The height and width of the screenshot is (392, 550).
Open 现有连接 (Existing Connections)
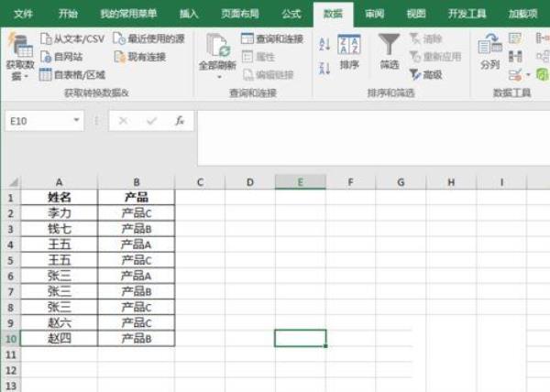(140, 57)
